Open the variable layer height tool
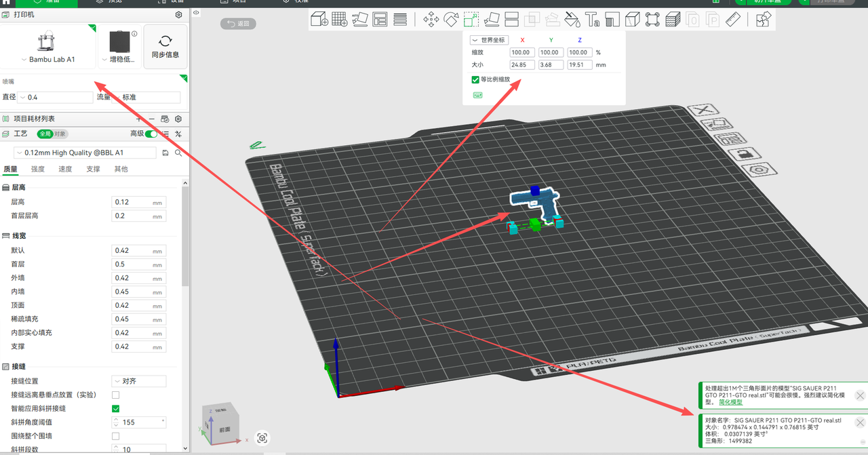The image size is (868, 455). click(x=673, y=20)
